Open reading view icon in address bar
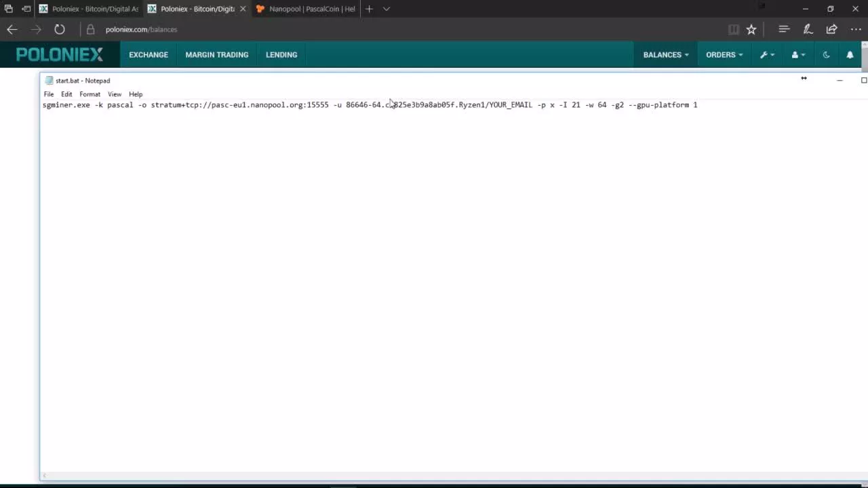Screen dimensions: 868x488 point(733,29)
